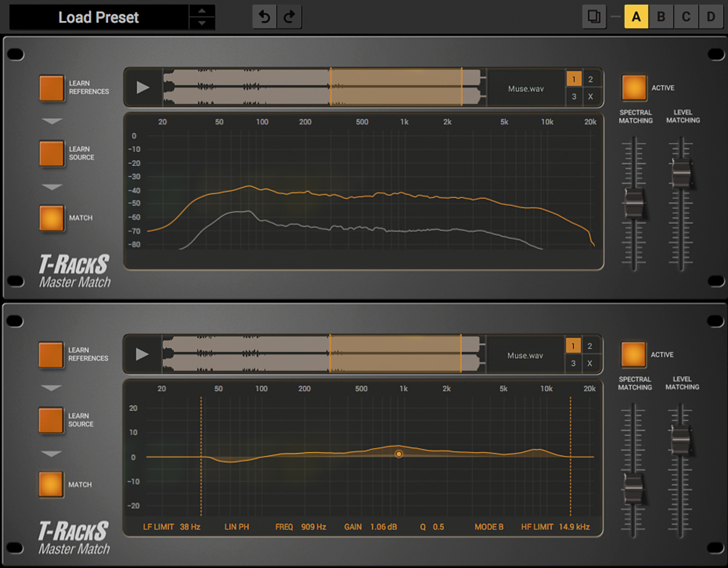Click the Spectral Matching slider in the lower unit
728x568 pixels.
tap(633, 488)
